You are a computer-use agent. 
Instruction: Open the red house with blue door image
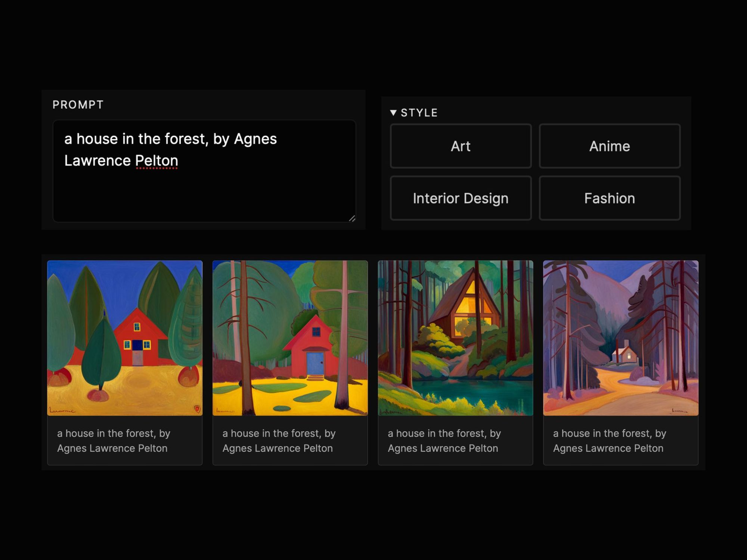[290, 338]
